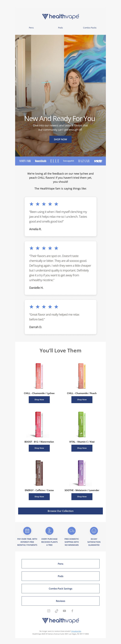
Task: Open the Combo-Pack Savings footer button
Action: (x=60, y=589)
